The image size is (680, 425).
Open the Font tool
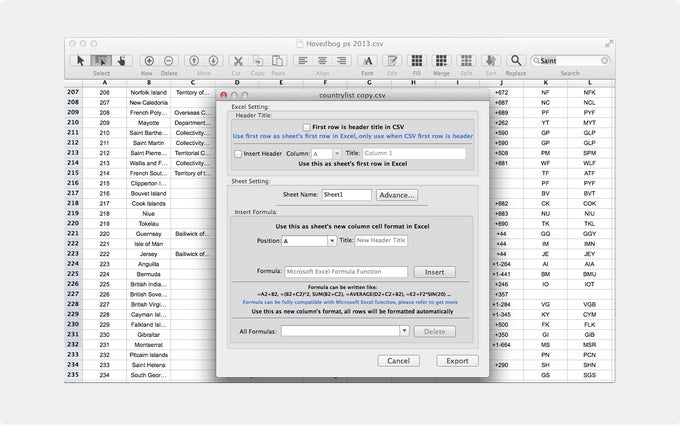(x=367, y=61)
